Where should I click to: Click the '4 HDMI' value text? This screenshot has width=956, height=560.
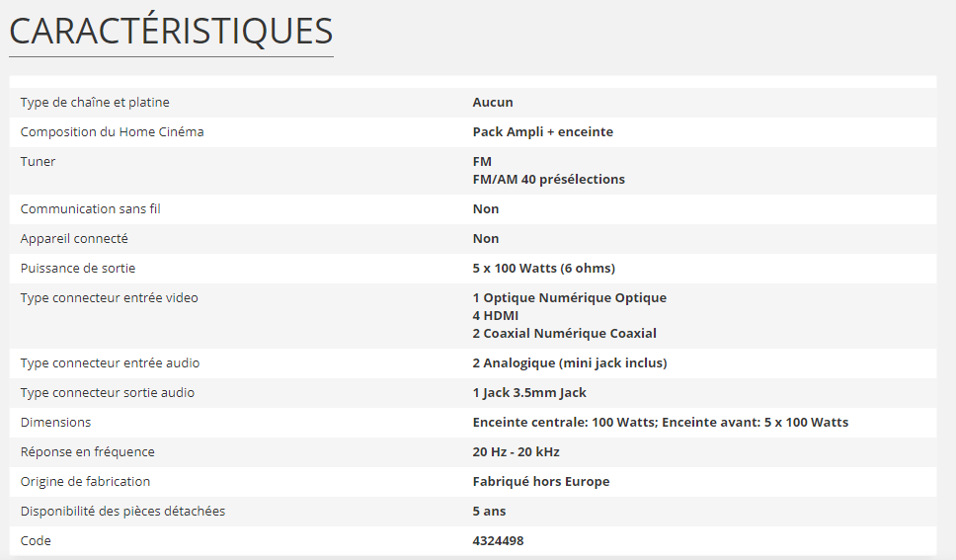[496, 316]
